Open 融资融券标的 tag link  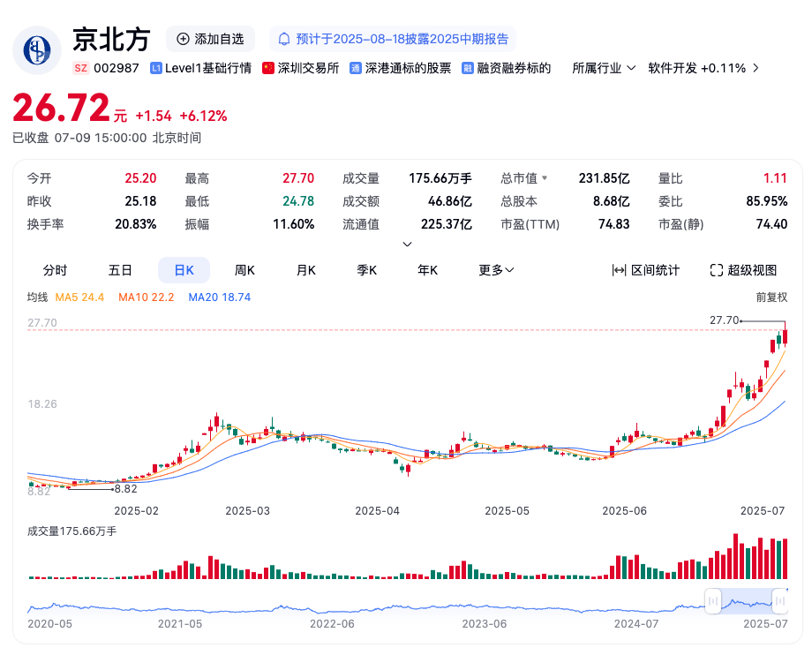click(x=506, y=68)
